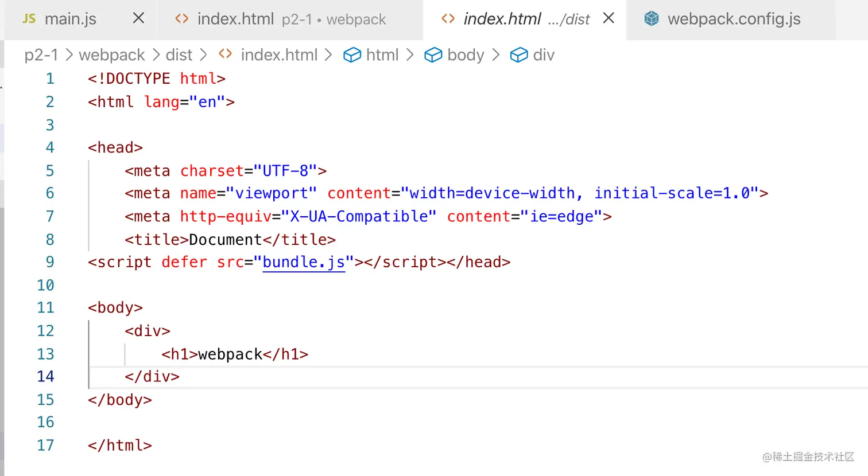
Task: Switch to the index.html .../dist tab
Action: click(x=524, y=19)
